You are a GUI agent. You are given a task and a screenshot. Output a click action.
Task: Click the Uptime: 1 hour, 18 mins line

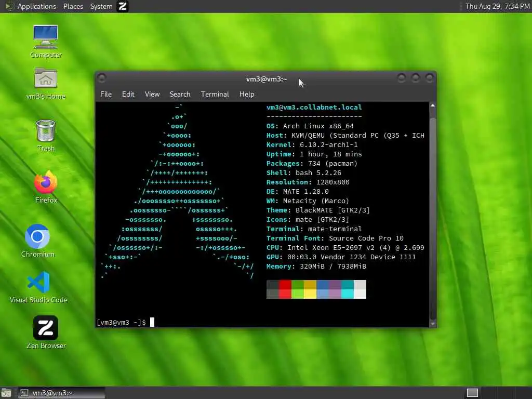point(314,154)
